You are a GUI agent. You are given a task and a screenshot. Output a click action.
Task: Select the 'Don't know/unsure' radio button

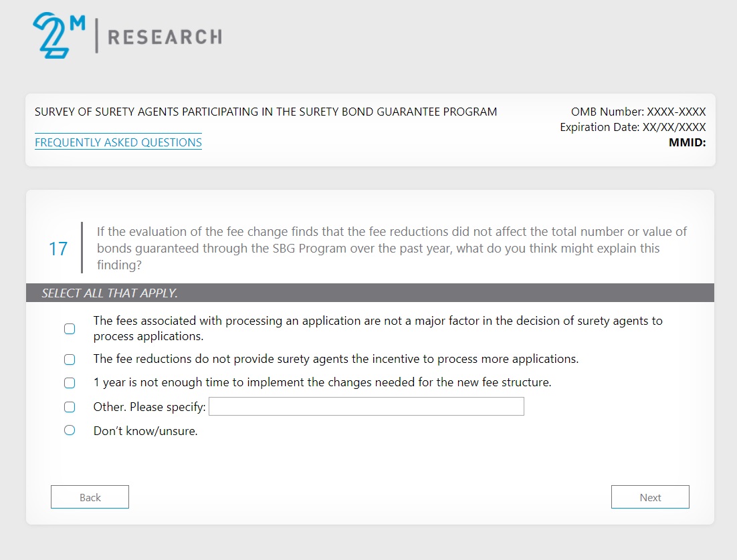coord(70,430)
